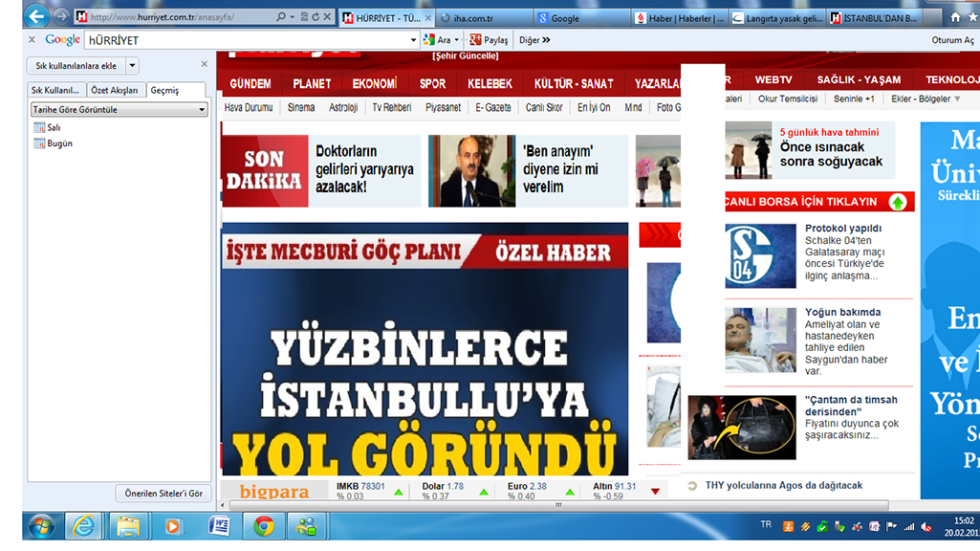
Task: Open the Sık kullanılanlara ekle dropdown arrow
Action: click(x=133, y=66)
